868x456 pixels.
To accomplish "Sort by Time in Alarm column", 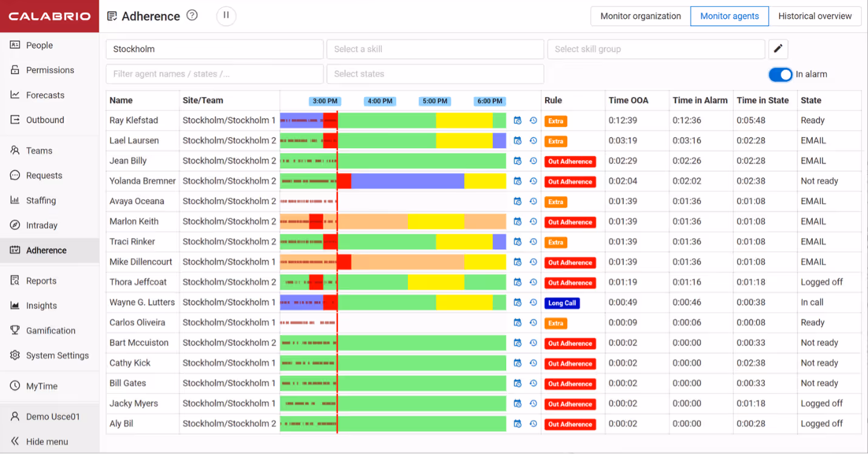I will [x=700, y=100].
